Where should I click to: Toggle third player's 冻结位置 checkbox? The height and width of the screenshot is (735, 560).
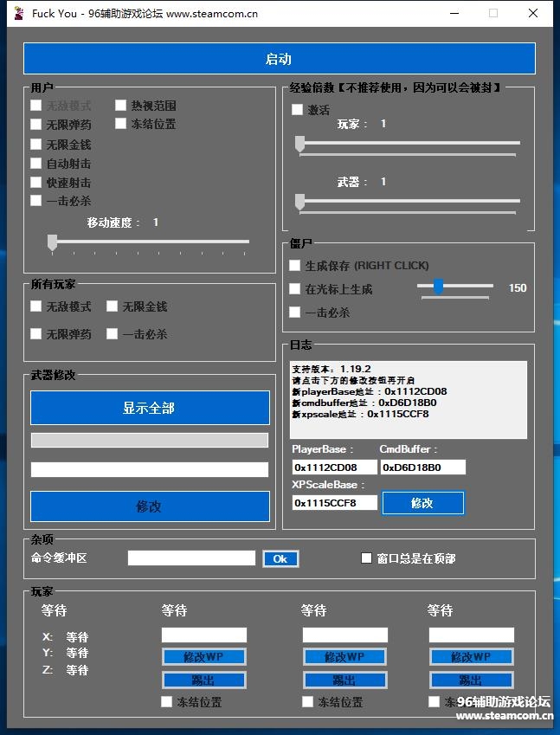coord(307,701)
